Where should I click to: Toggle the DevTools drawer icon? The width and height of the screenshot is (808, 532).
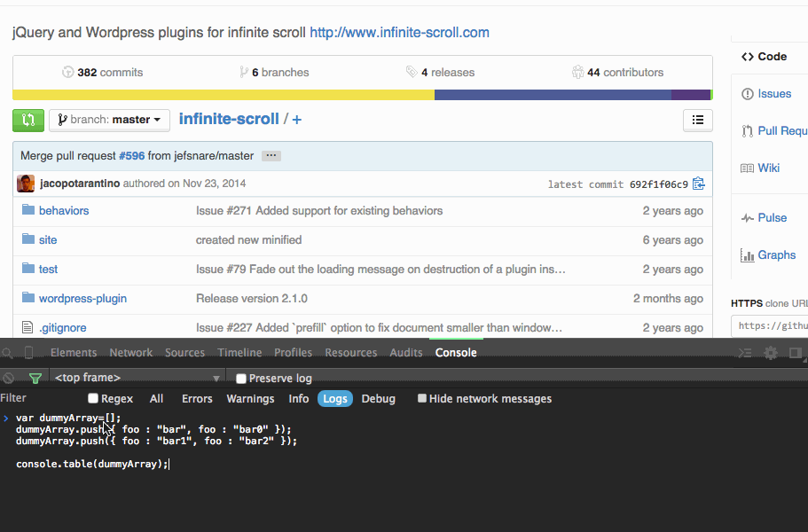pos(745,353)
